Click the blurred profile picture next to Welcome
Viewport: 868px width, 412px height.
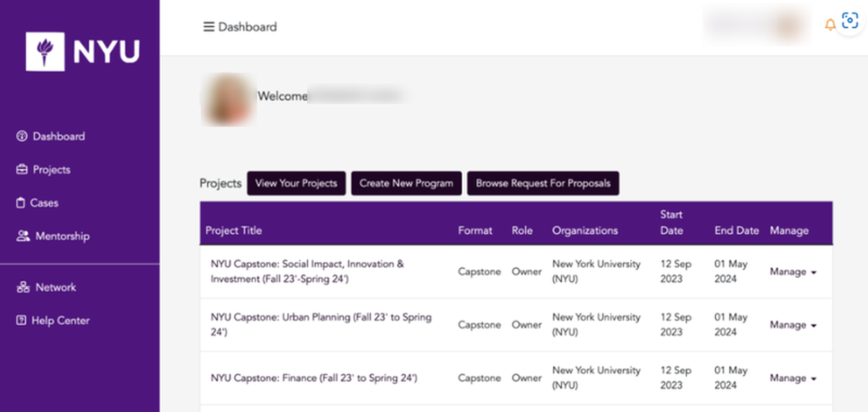pos(228,99)
